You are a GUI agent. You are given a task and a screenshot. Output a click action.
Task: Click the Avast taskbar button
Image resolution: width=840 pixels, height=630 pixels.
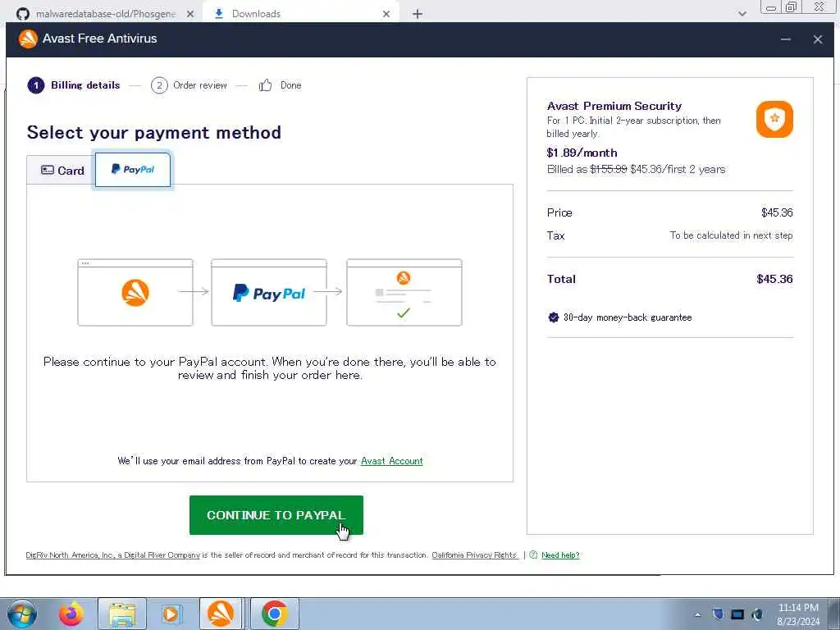[x=221, y=614]
